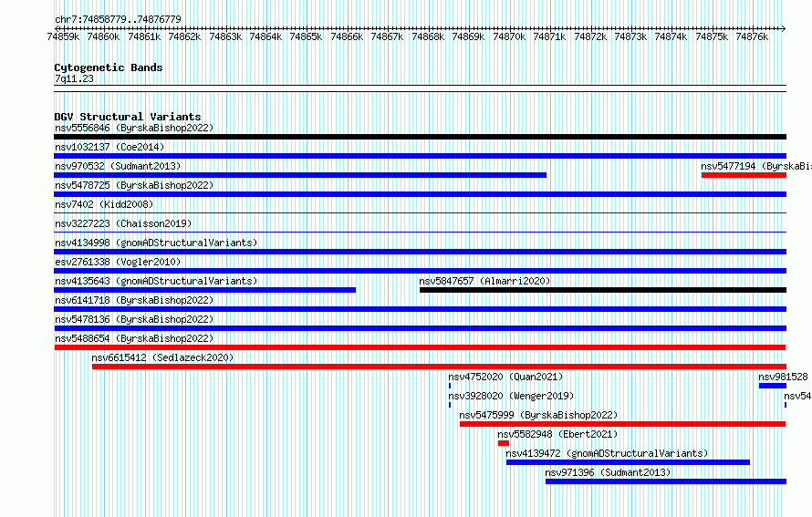Image resolution: width=812 pixels, height=517 pixels.
Task: Click blue bar under nsv4139472
Action: [x=629, y=462]
